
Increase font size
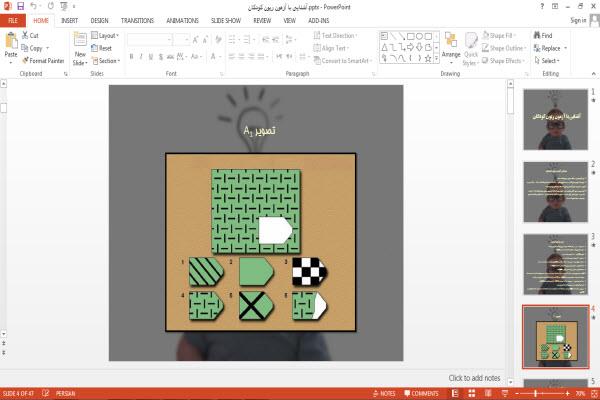[196, 39]
